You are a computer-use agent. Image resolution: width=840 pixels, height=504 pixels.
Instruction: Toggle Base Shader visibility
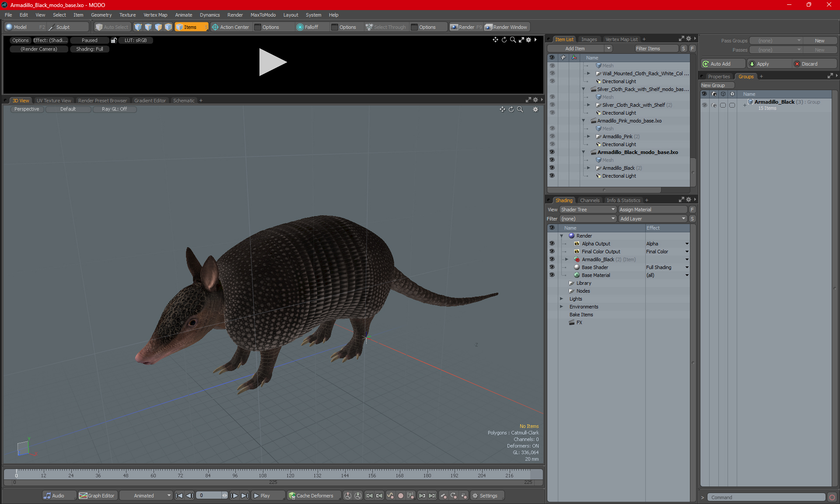[552, 267]
